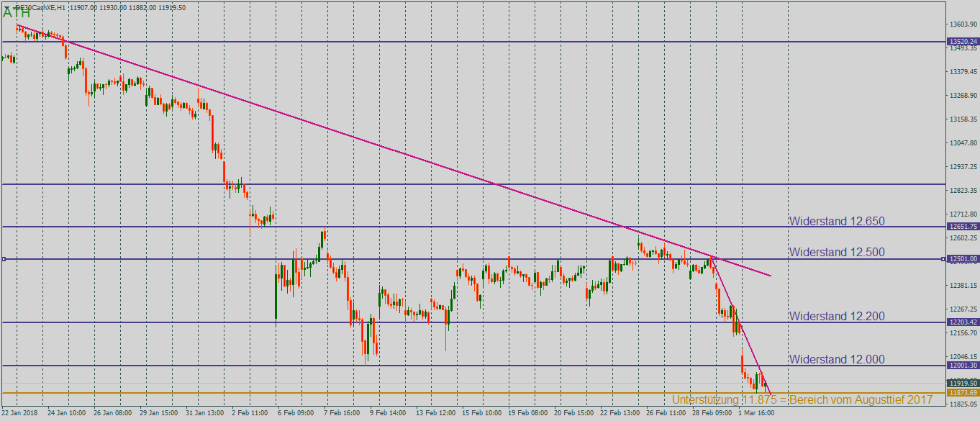The width and height of the screenshot is (980, 421).
Task: Click the 24 Jan 10:00 time label
Action: point(66,414)
